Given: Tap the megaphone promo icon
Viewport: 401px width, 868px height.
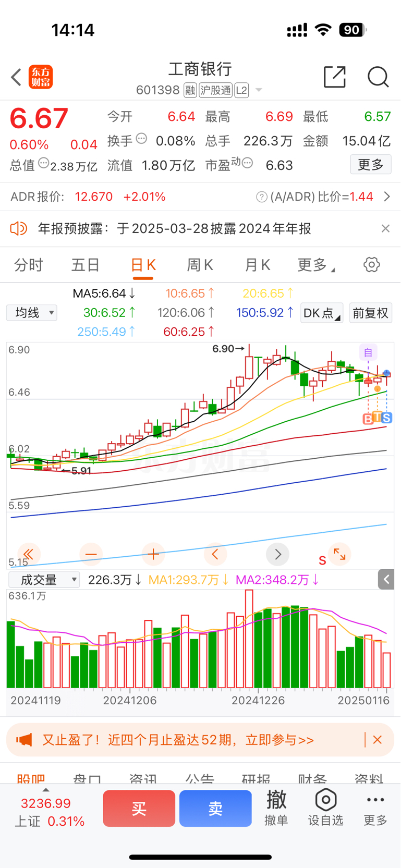Looking at the screenshot, I should point(24,740).
